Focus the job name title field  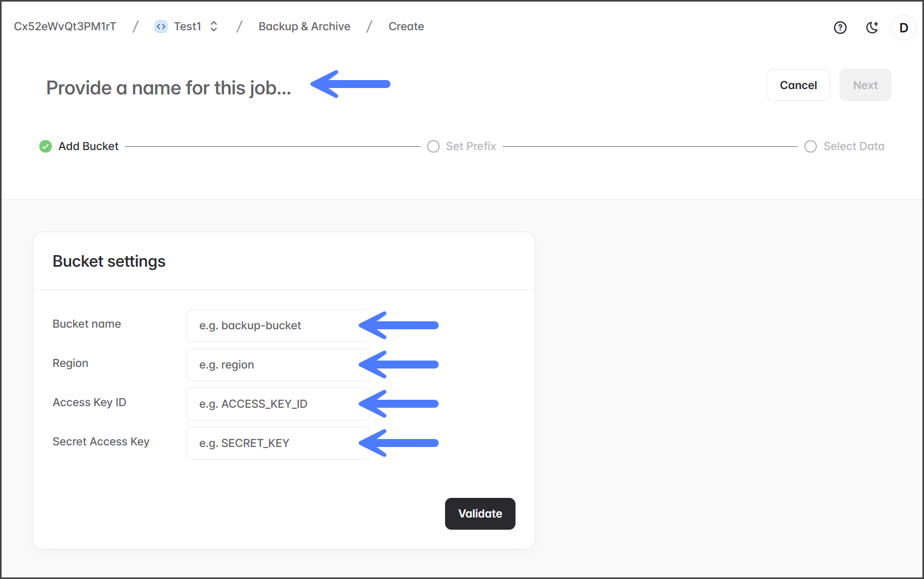point(169,88)
